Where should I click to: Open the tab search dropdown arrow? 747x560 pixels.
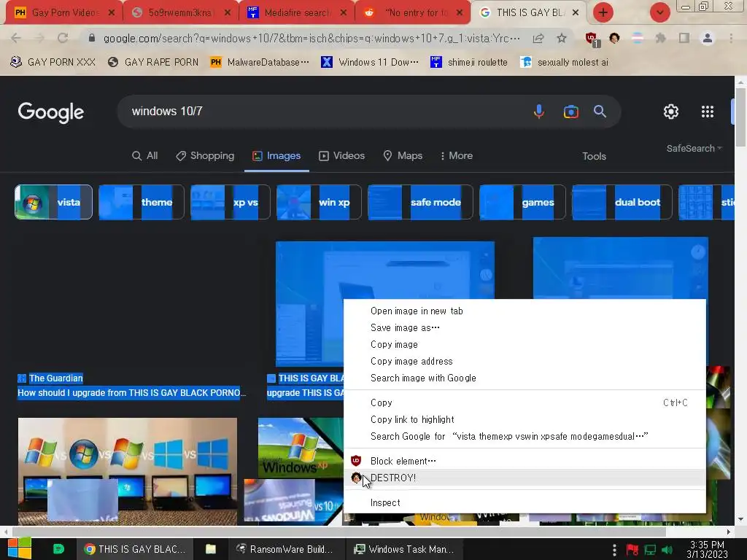[659, 12]
